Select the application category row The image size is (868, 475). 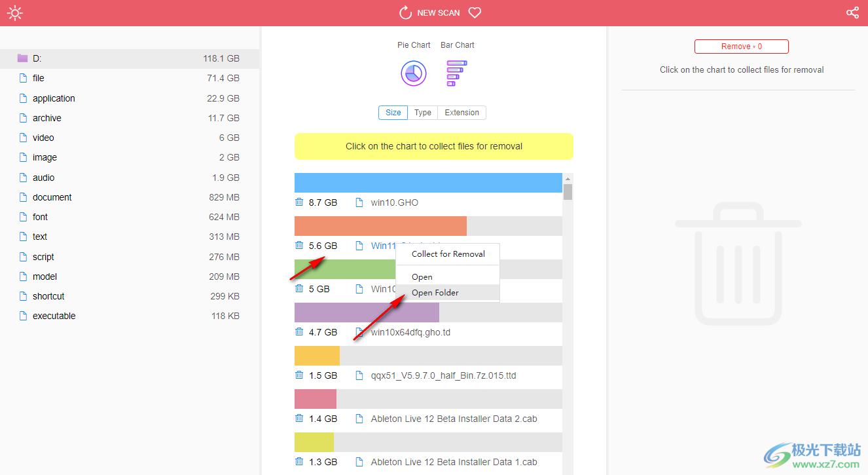point(130,98)
